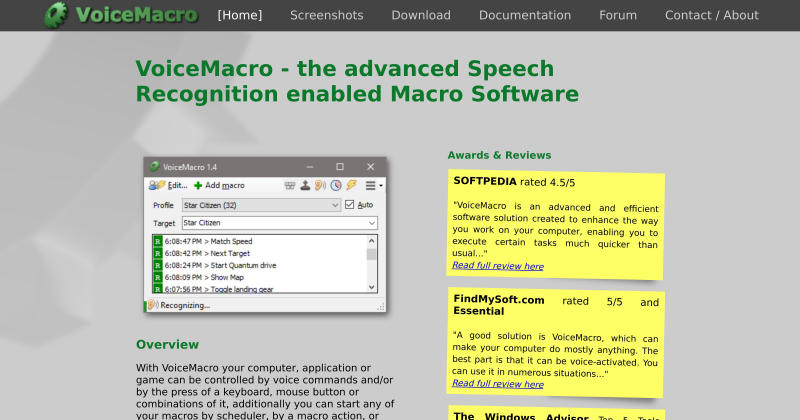Click the R icon beside Start Quantum drive
Screen dimensions: 800x420
[158, 265]
